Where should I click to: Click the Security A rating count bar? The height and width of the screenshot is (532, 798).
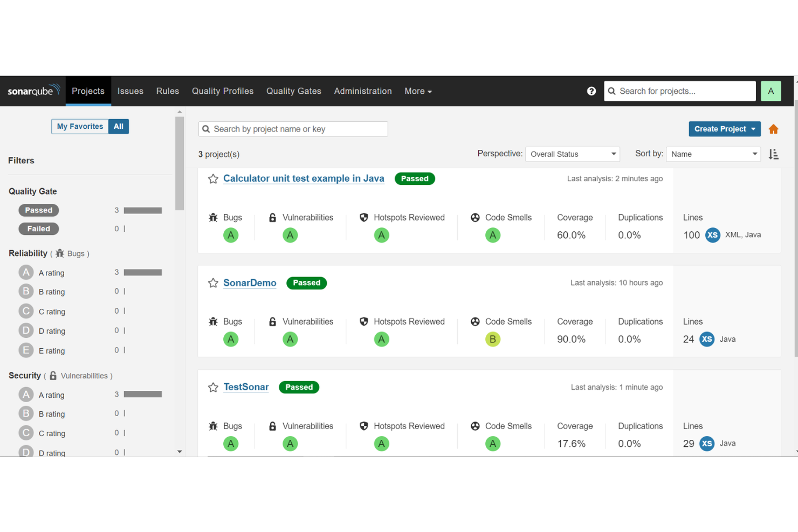tap(143, 395)
